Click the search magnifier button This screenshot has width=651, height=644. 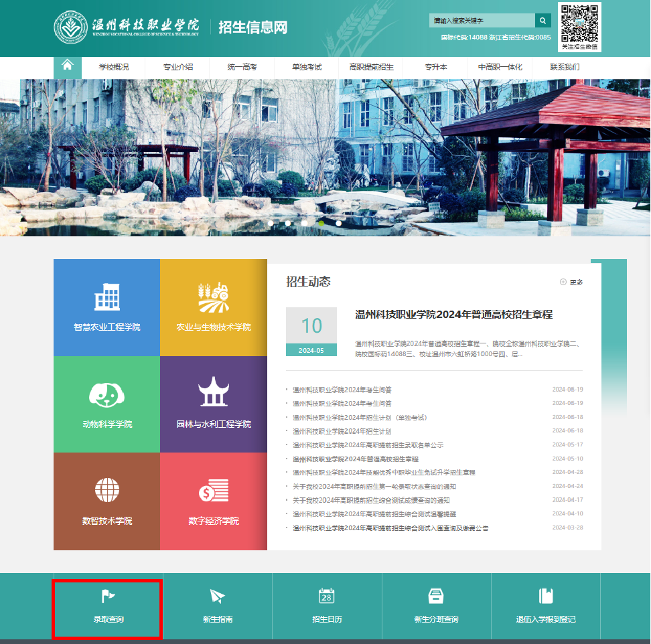542,21
